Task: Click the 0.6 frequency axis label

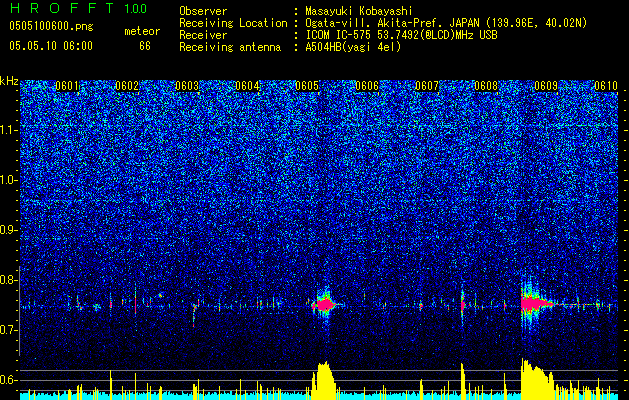Action: tap(9, 380)
